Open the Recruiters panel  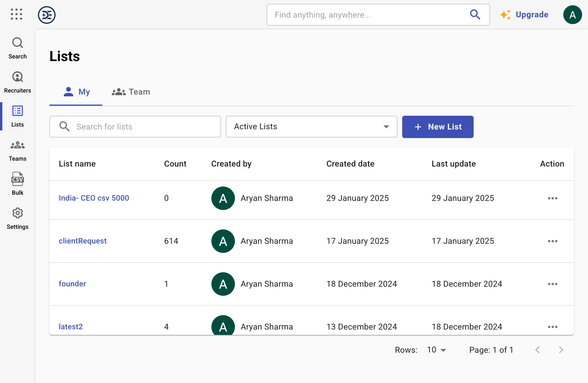(17, 82)
